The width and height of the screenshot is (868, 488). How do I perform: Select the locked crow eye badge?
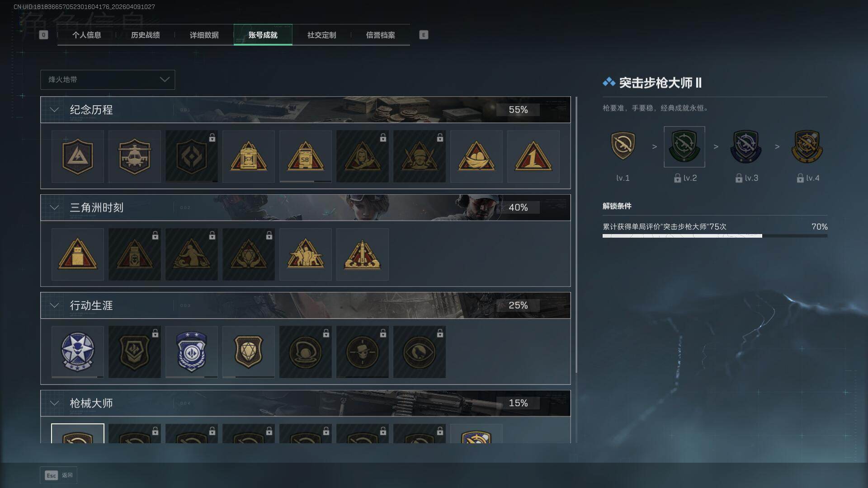(419, 352)
